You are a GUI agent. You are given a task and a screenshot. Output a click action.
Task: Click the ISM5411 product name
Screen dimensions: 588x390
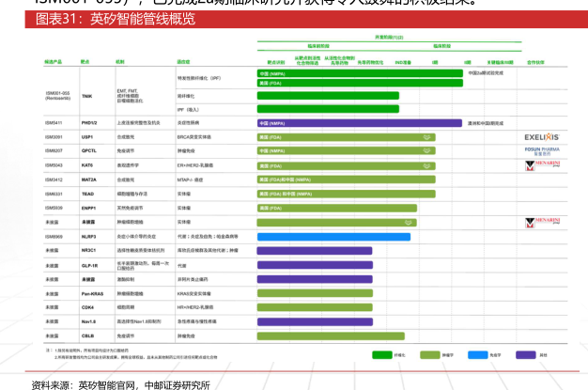(x=54, y=123)
